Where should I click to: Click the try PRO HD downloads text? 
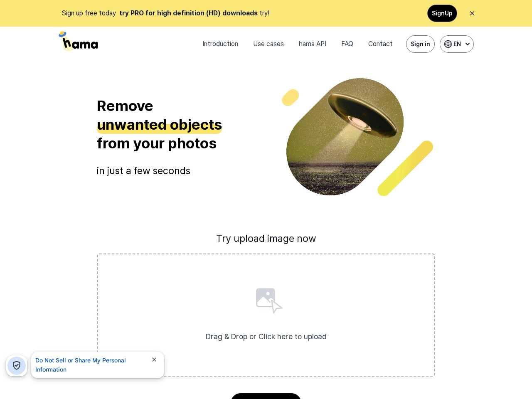click(x=188, y=13)
